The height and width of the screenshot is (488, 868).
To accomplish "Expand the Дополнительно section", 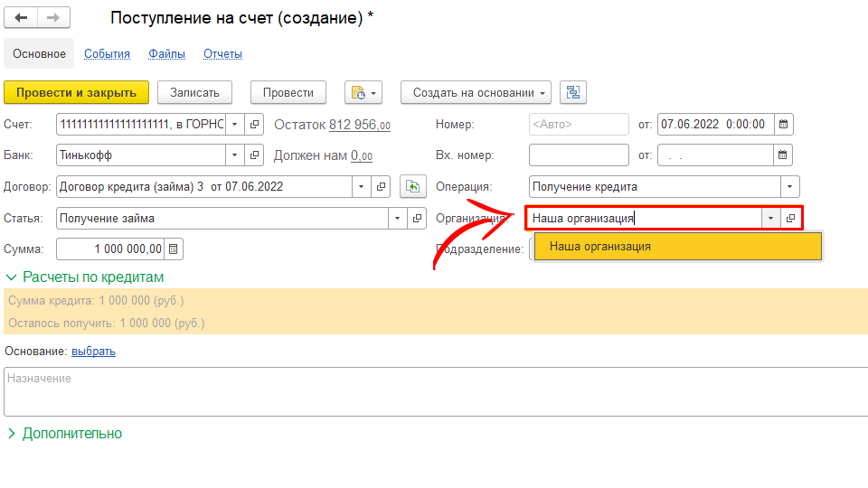I will click(x=13, y=434).
